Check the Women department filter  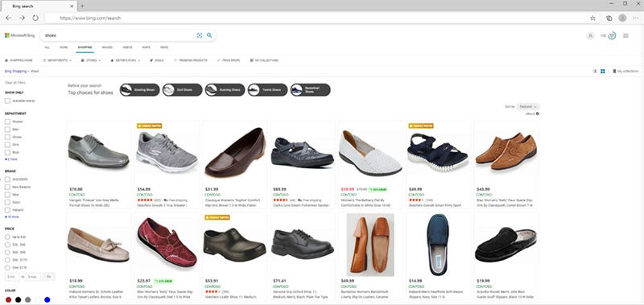tap(7, 122)
